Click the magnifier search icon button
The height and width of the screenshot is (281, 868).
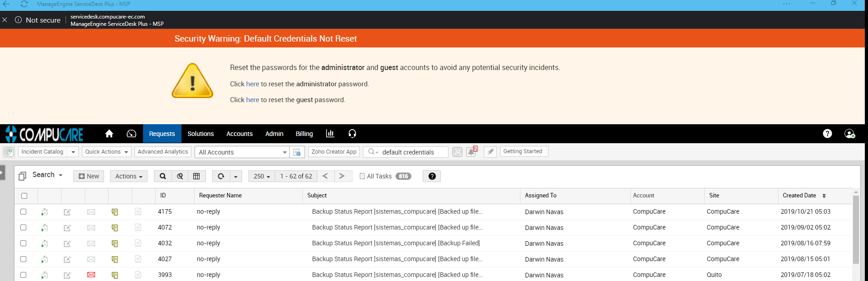(163, 176)
